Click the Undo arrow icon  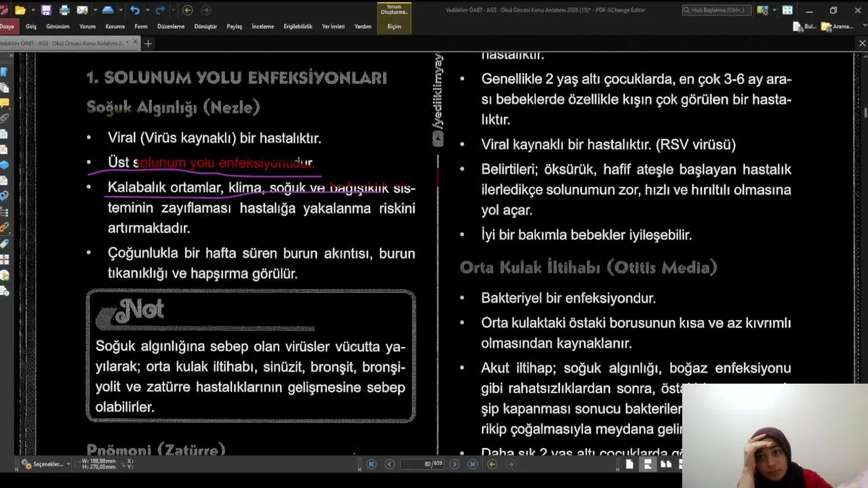click(134, 10)
